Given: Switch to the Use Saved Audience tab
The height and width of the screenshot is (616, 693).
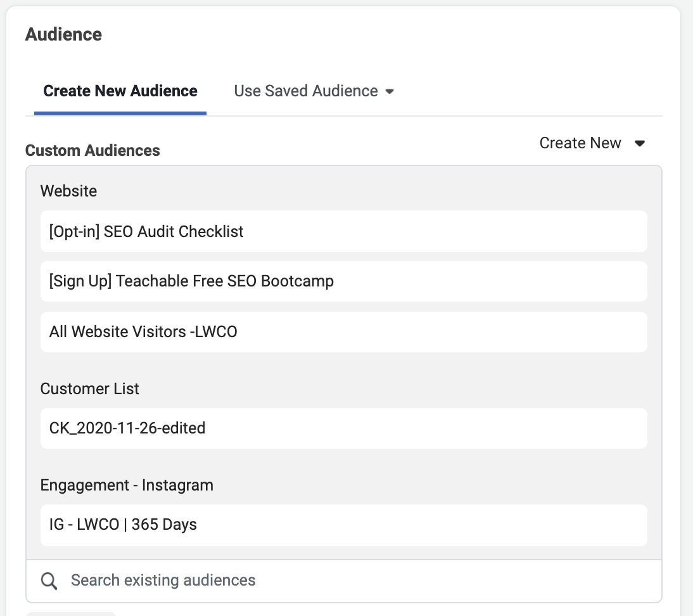Looking at the screenshot, I should tap(305, 91).
